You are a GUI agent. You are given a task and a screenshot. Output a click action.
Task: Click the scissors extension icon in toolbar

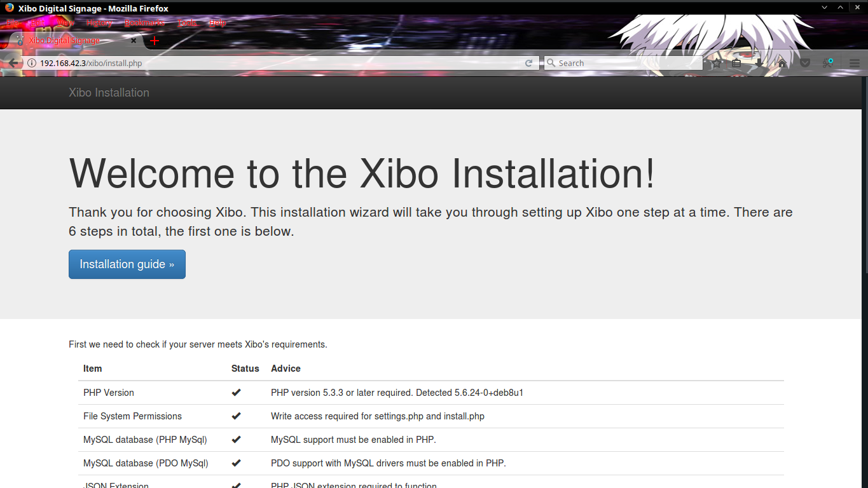pos(827,62)
